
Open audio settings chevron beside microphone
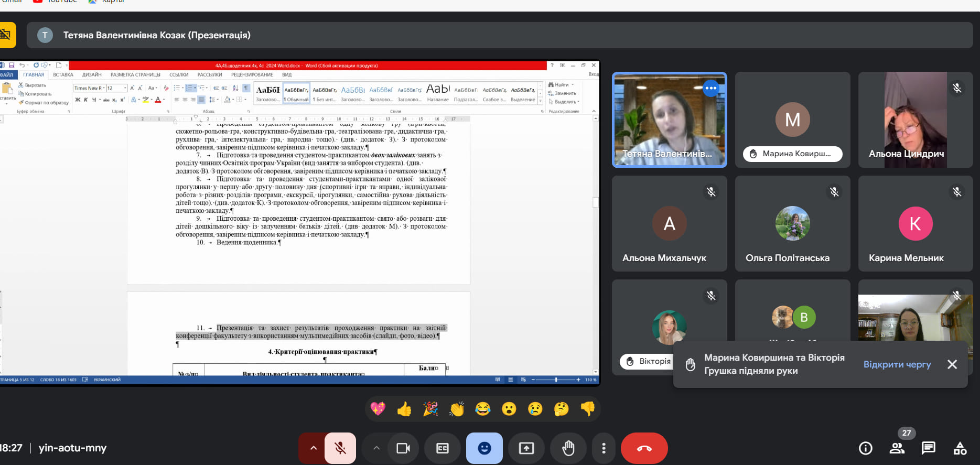[x=313, y=448]
